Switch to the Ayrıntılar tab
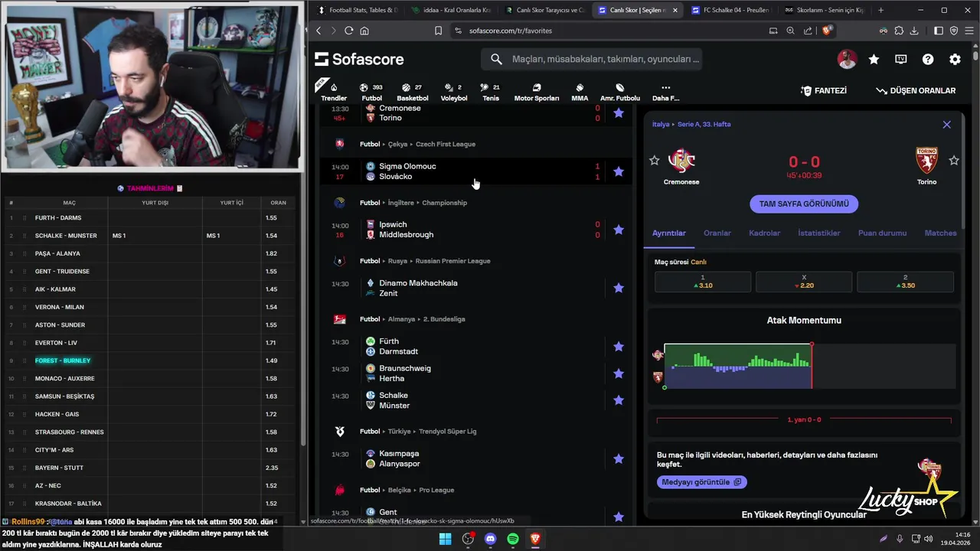980x551 pixels. coord(669,233)
